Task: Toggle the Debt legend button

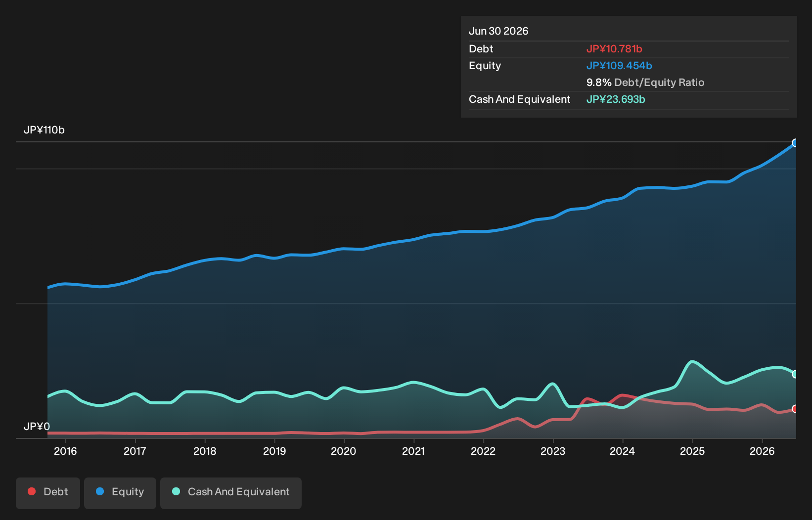Action: coord(48,493)
